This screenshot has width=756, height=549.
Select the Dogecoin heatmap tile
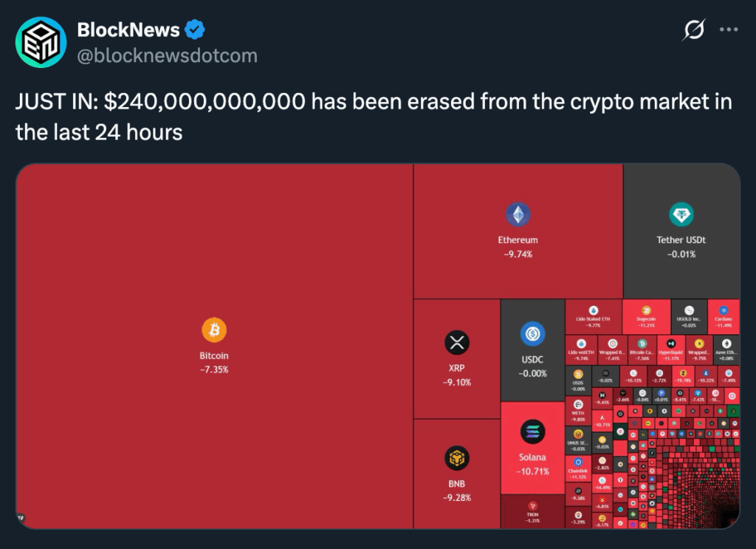[646, 316]
